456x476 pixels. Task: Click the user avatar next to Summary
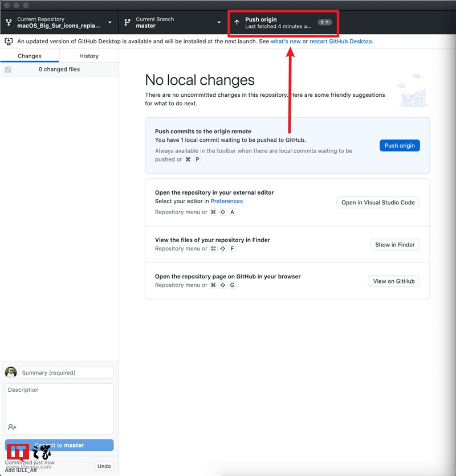[x=11, y=372]
